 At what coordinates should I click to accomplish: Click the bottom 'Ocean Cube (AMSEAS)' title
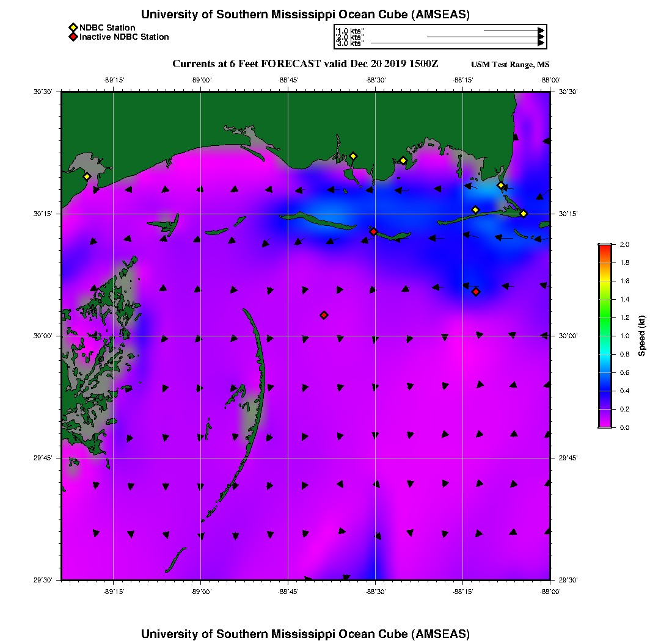(305, 634)
